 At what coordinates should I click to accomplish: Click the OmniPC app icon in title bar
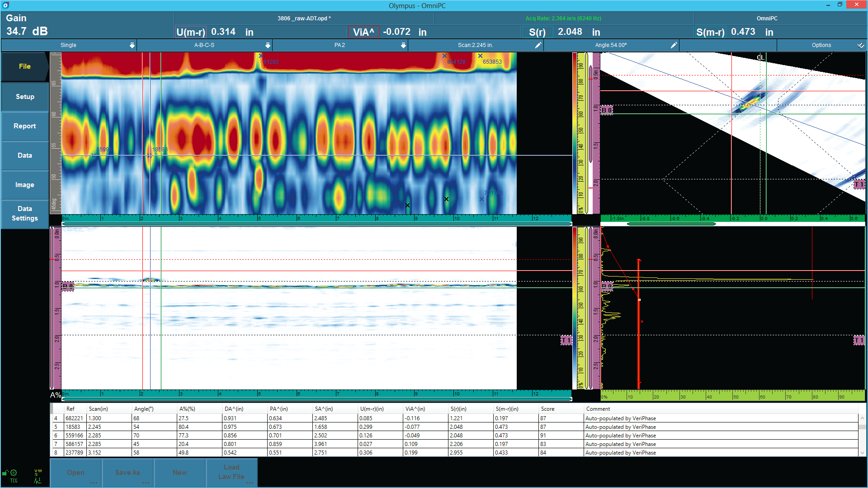(x=5, y=5)
